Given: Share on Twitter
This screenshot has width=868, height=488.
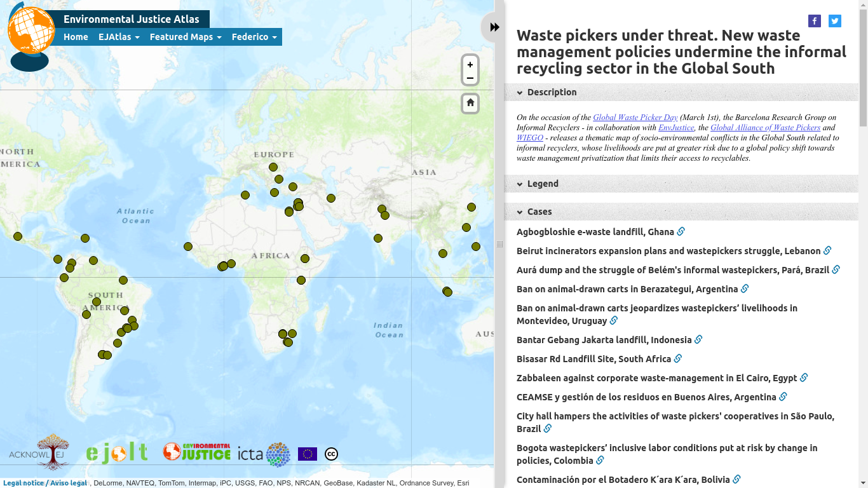Looking at the screenshot, I should [x=834, y=21].
